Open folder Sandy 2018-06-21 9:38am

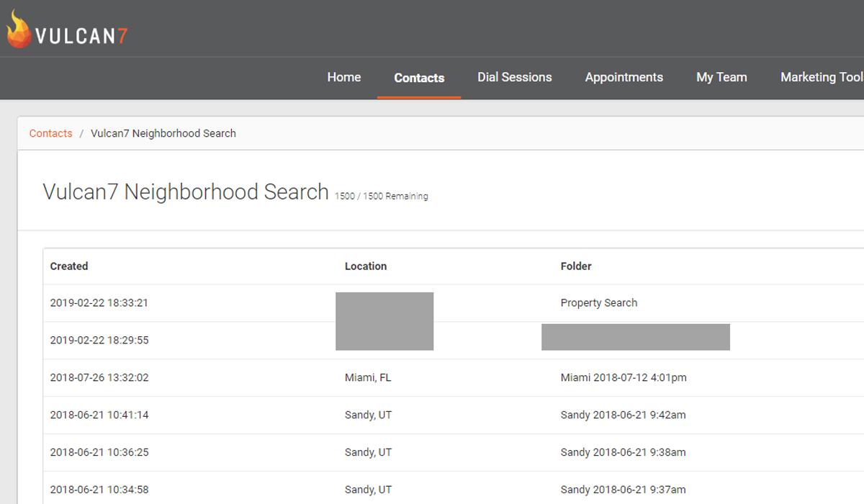[x=624, y=453]
